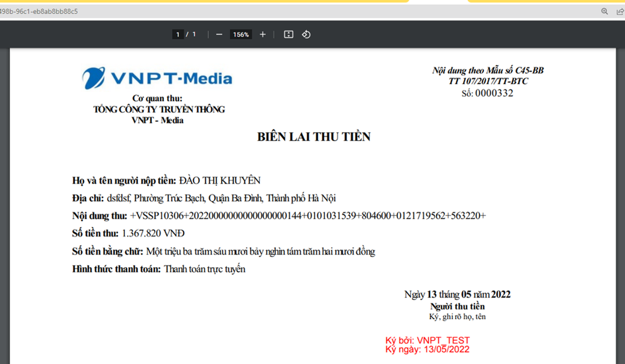Open browser zoom magnifier in address bar
The width and height of the screenshot is (625, 364).
click(604, 11)
